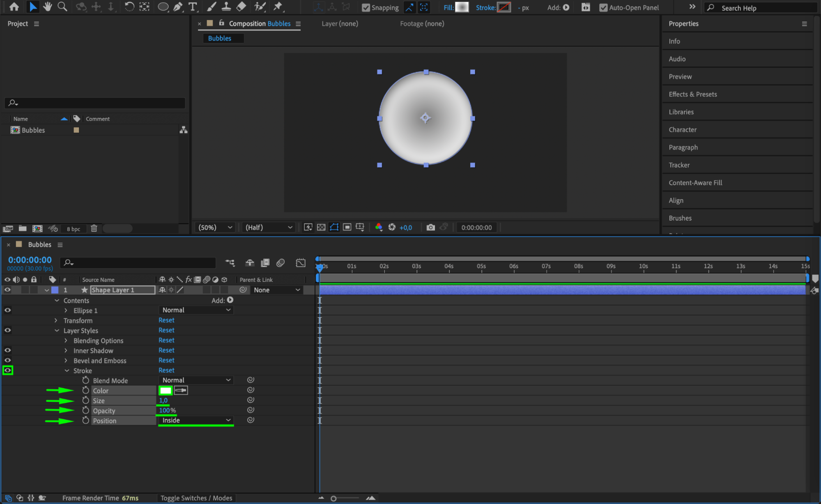Click Toggle Switches / Modes button
Viewport: 821px width, 504px height.
196,498
